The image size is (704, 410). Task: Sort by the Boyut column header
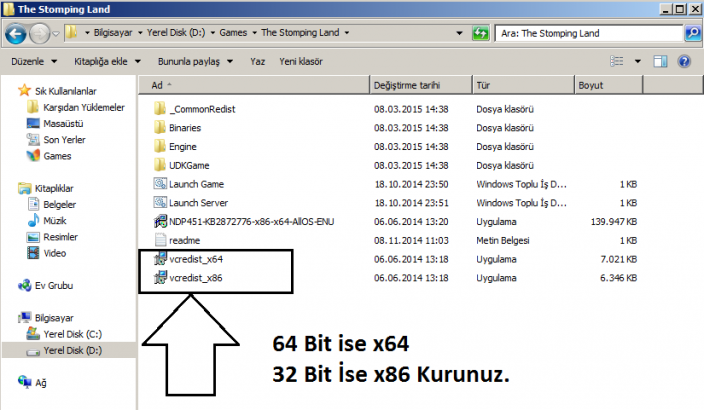point(609,85)
